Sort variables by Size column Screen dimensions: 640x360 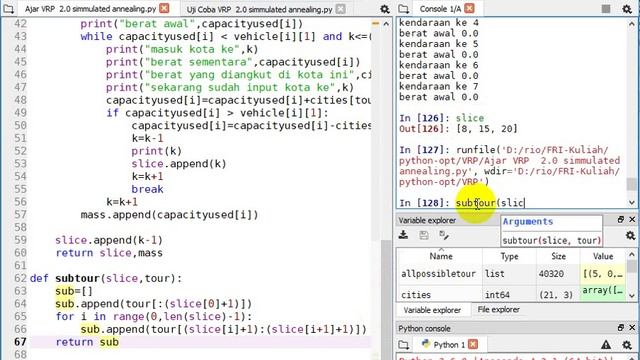(x=558, y=256)
